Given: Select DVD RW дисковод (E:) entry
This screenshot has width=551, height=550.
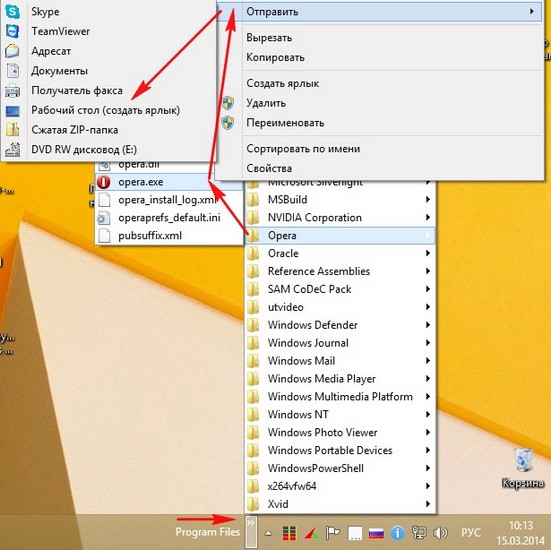Looking at the screenshot, I should coord(108,150).
